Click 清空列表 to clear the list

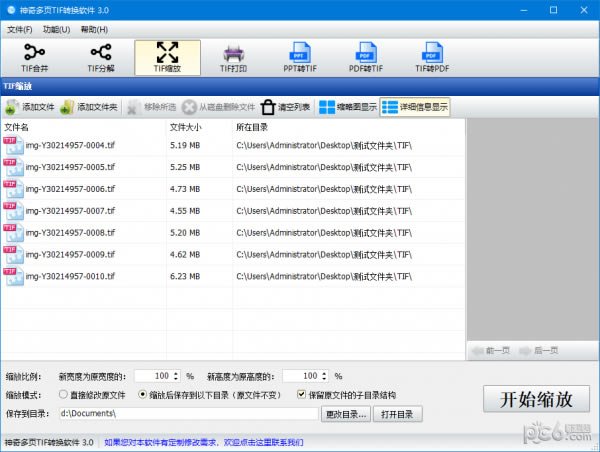[x=285, y=107]
